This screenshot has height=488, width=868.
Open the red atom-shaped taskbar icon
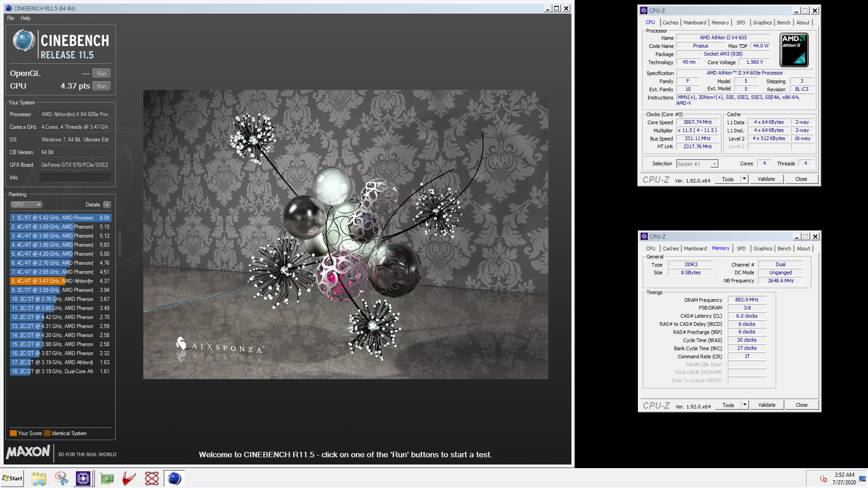point(152,478)
